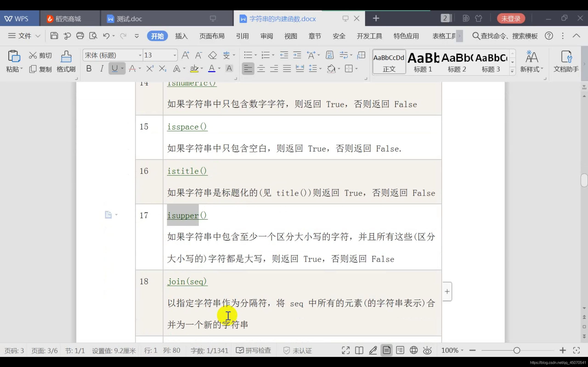
Task: Apply superscript formatting
Action: [x=150, y=69]
